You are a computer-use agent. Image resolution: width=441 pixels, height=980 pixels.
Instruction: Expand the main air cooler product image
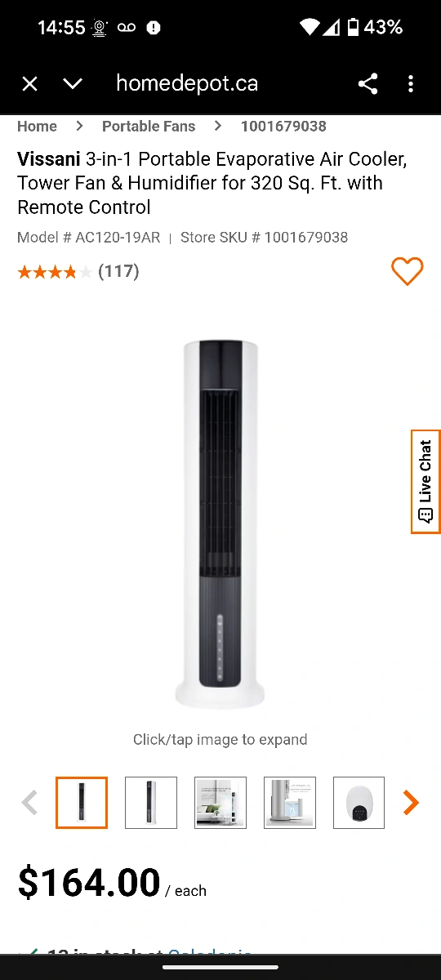[x=220, y=524]
